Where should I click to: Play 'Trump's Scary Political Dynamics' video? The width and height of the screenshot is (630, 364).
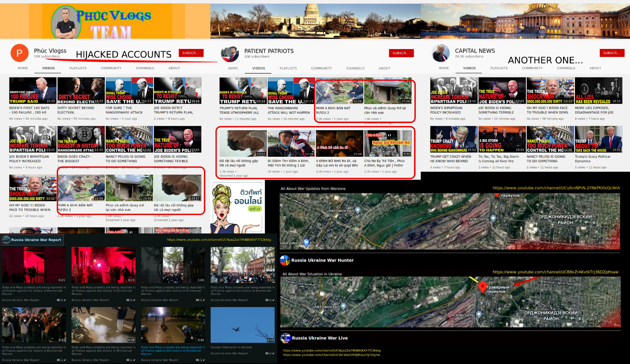pyautogui.click(x=599, y=139)
